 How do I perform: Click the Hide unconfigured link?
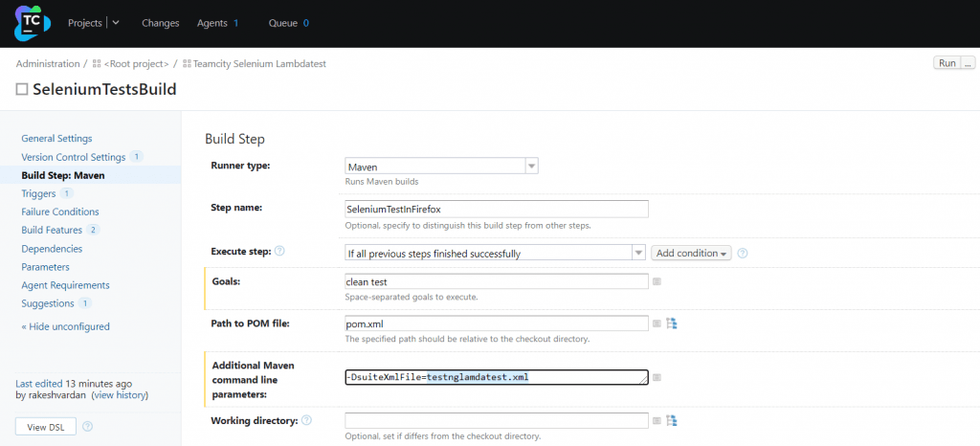pyautogui.click(x=65, y=326)
